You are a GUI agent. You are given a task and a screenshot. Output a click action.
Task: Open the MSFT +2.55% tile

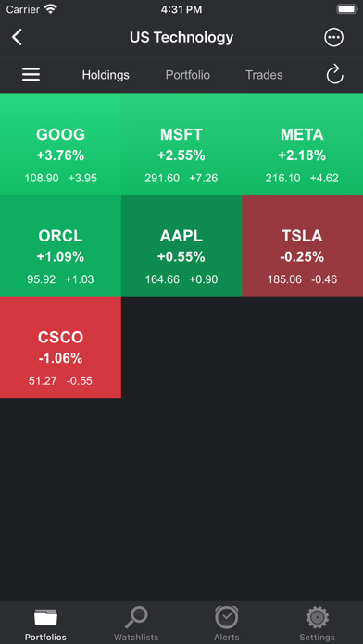click(181, 144)
